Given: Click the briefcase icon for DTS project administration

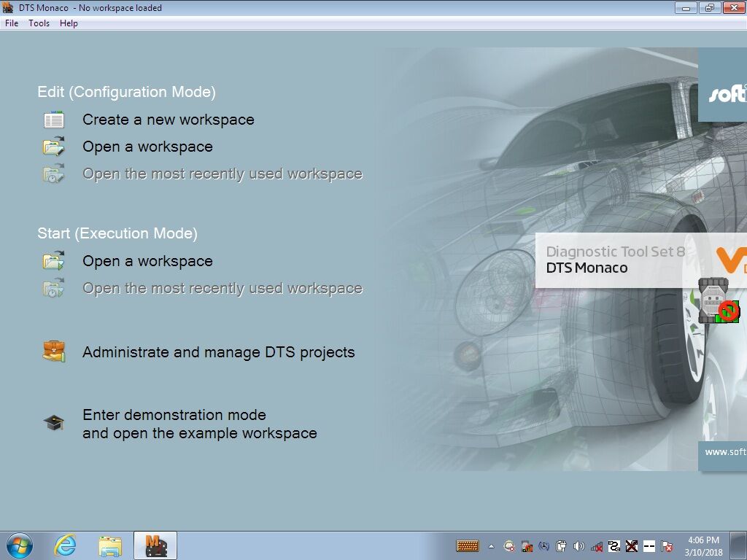Looking at the screenshot, I should (54, 351).
